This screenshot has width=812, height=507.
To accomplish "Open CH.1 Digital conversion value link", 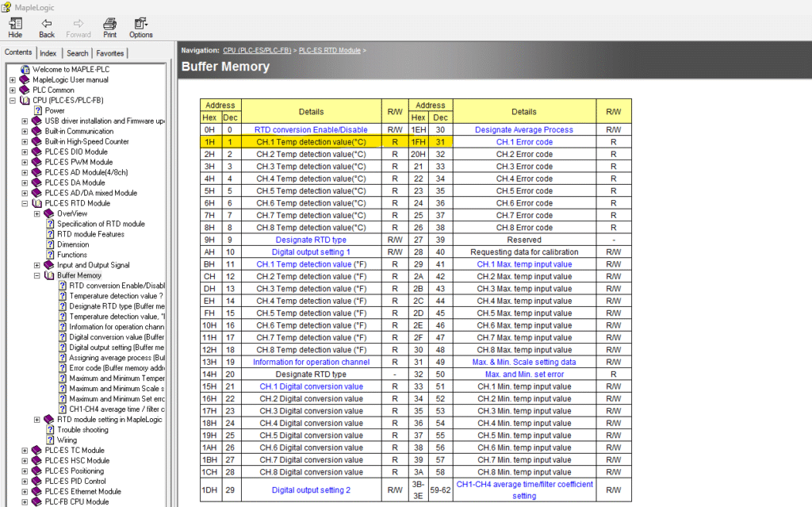I will coord(311,386).
